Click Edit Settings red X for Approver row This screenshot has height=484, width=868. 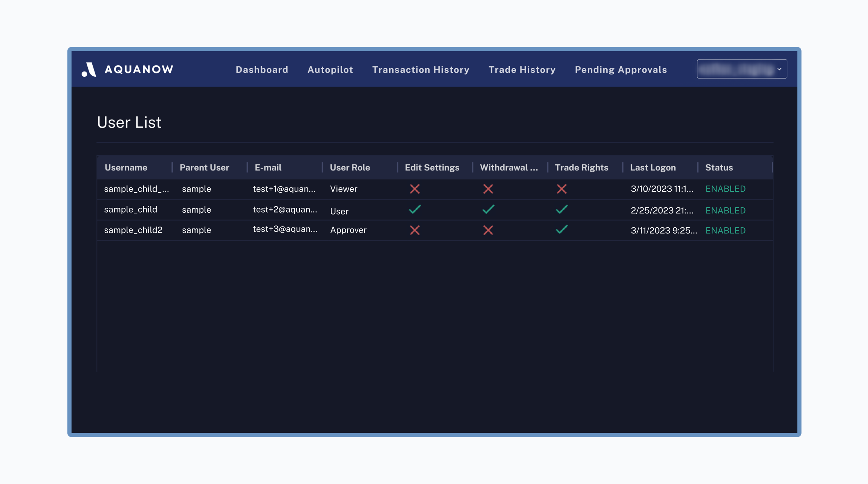click(x=414, y=230)
